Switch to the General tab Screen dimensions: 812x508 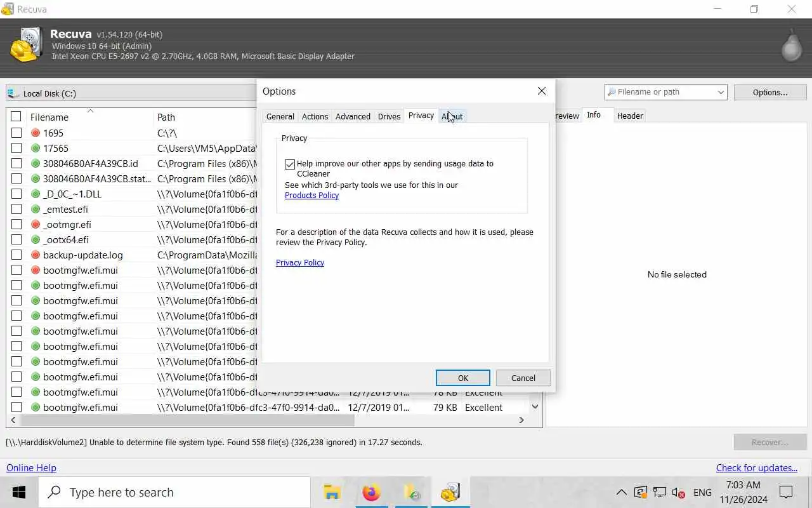coord(280,116)
